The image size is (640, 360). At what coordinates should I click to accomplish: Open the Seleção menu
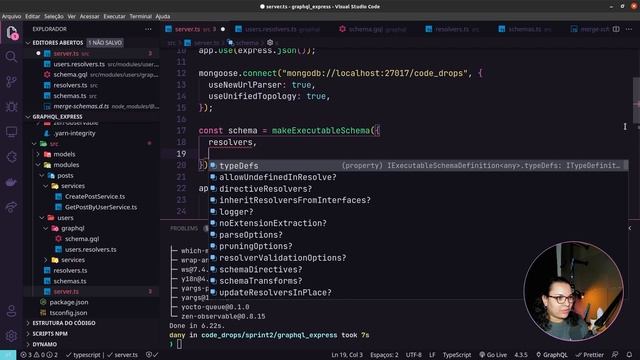(54, 16)
